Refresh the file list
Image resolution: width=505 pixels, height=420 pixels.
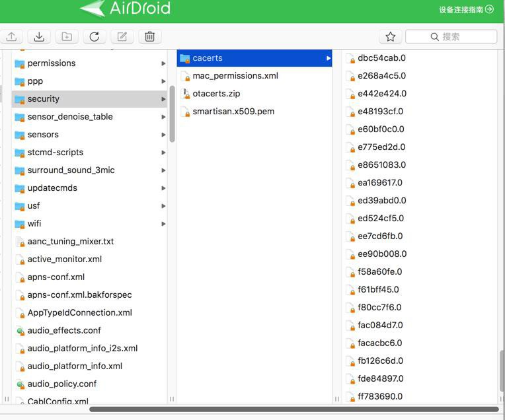coord(95,37)
